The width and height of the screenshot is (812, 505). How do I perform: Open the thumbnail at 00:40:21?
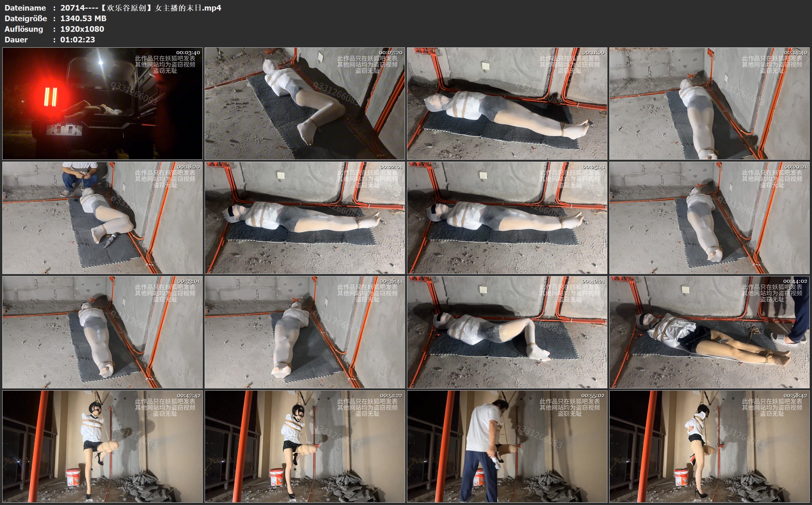coord(507,332)
